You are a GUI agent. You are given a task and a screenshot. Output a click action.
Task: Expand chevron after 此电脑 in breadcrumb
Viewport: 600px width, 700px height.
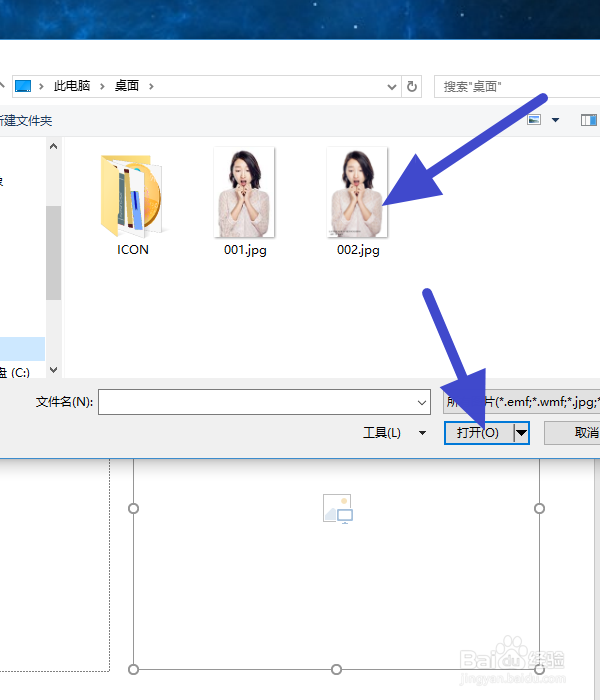[102, 87]
